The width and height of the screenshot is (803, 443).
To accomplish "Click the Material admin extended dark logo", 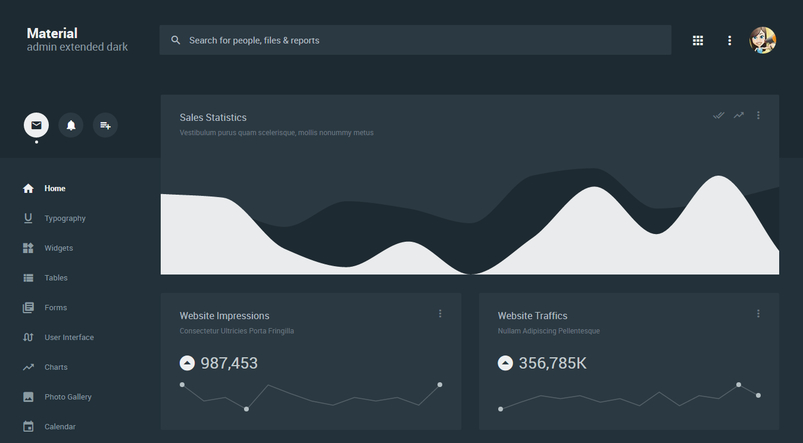I will point(77,39).
